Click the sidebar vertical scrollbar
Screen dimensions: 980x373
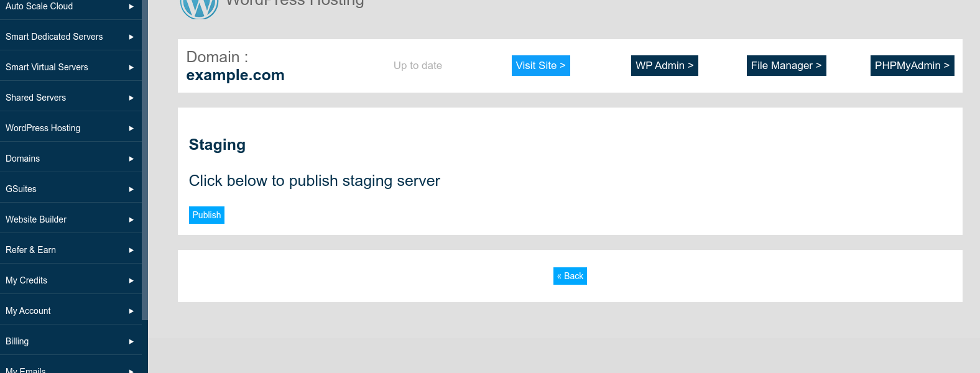pos(145,155)
